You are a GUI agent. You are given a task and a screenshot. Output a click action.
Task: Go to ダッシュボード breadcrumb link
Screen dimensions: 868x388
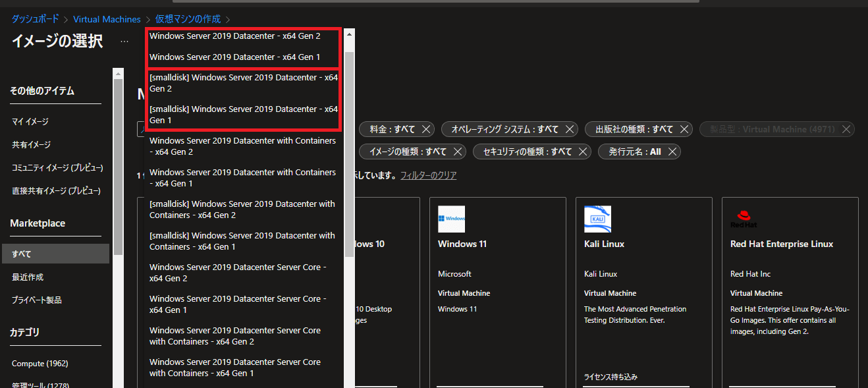click(x=35, y=19)
